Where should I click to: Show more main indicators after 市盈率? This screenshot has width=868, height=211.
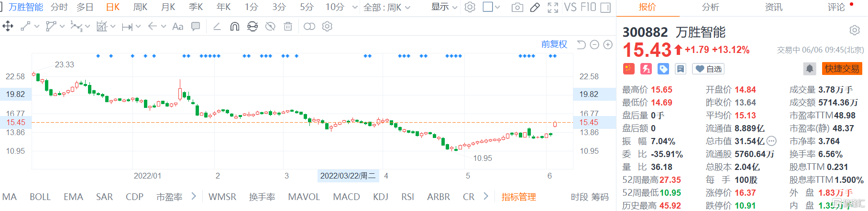pos(194,196)
